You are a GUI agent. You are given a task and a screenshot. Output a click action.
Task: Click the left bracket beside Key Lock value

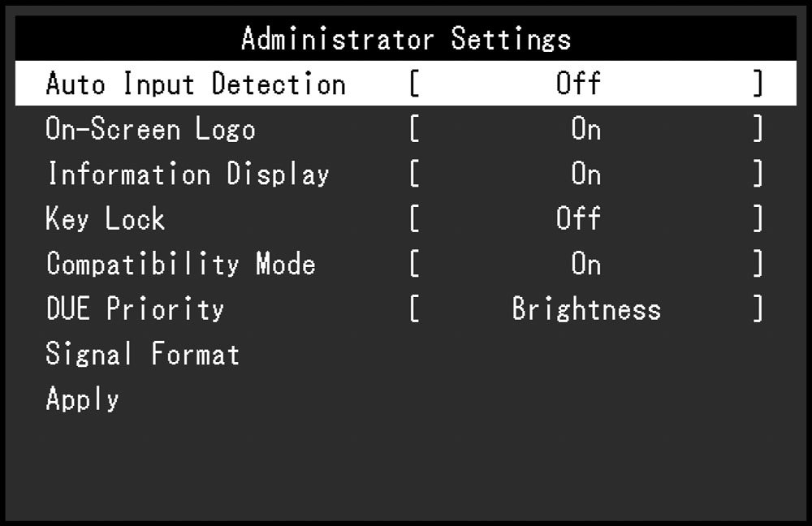point(414,218)
